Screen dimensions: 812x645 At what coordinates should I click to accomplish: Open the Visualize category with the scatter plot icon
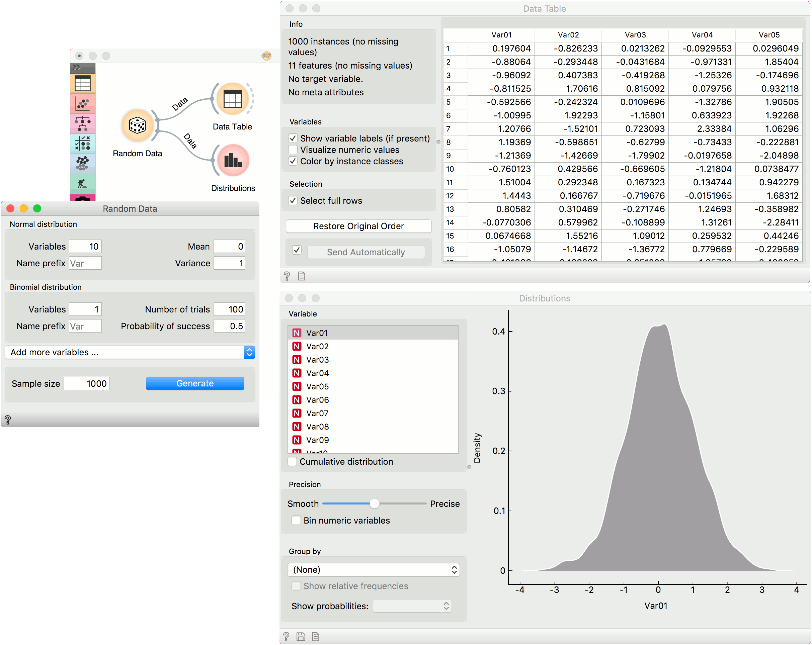click(x=82, y=104)
